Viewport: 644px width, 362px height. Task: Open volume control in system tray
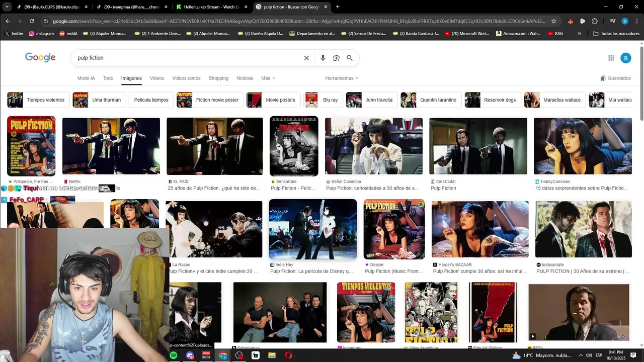click(589, 355)
